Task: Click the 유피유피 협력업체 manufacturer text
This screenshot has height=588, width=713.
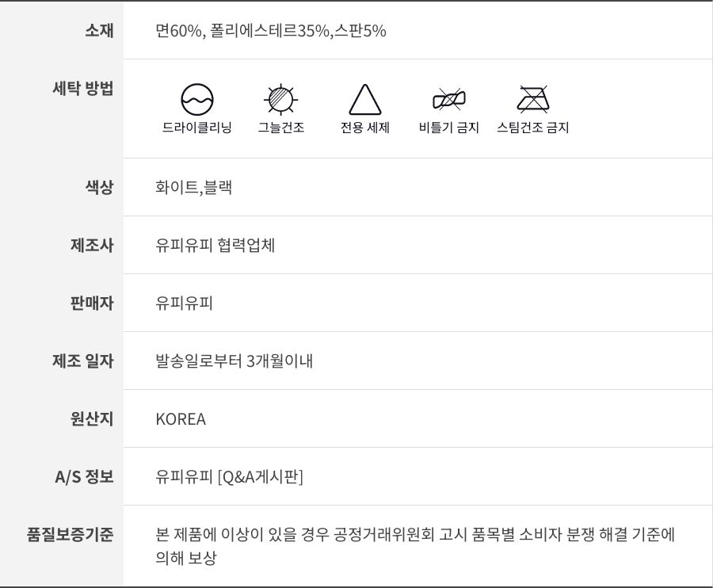Action: pos(215,246)
